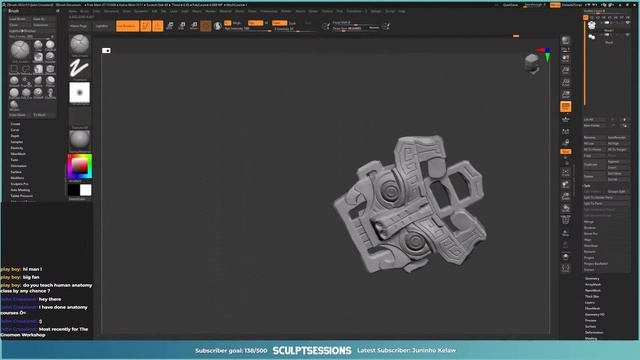640x360 pixels.
Task: Click the Append subtool button
Action: point(618,162)
